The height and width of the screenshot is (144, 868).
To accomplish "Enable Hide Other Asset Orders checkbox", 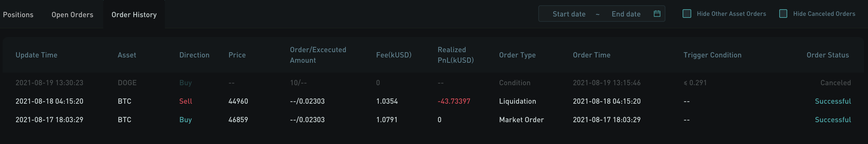I will pyautogui.click(x=686, y=14).
